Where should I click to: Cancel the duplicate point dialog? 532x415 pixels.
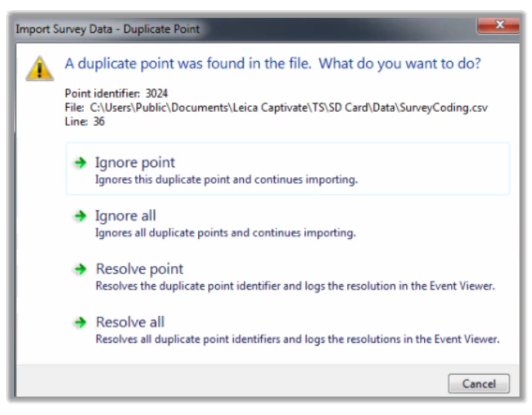[x=478, y=384]
